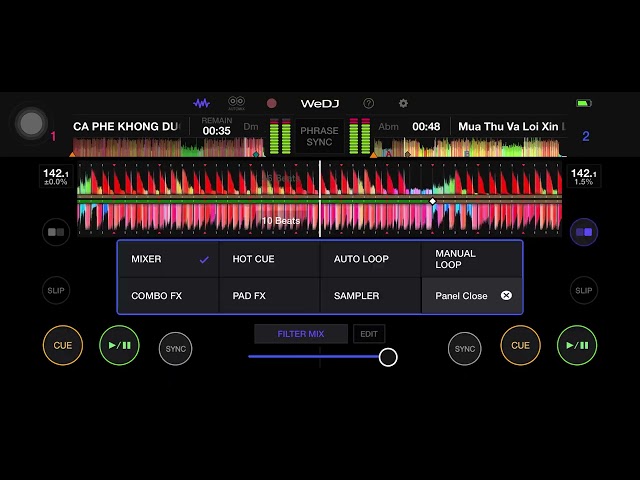This screenshot has width=640, height=480.
Task: Play/pause deck 1
Action: click(x=119, y=345)
